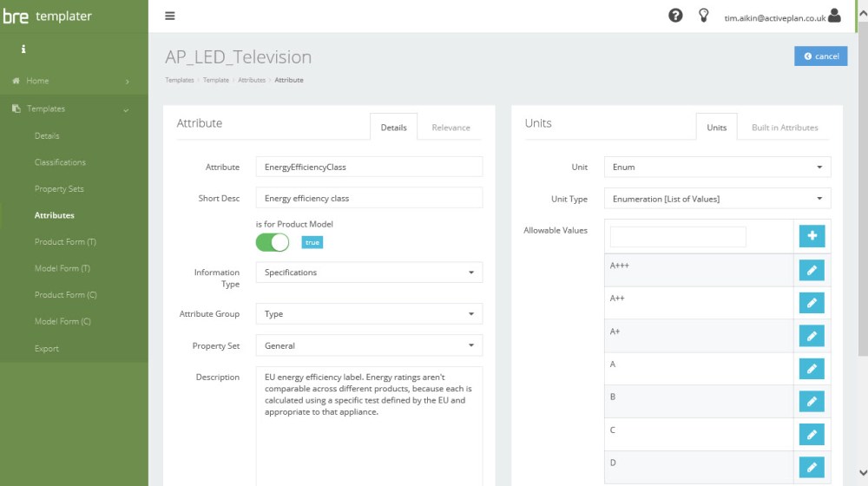Click into the Description text area
Image resolution: width=868 pixels, height=486 pixels.
[369, 426]
